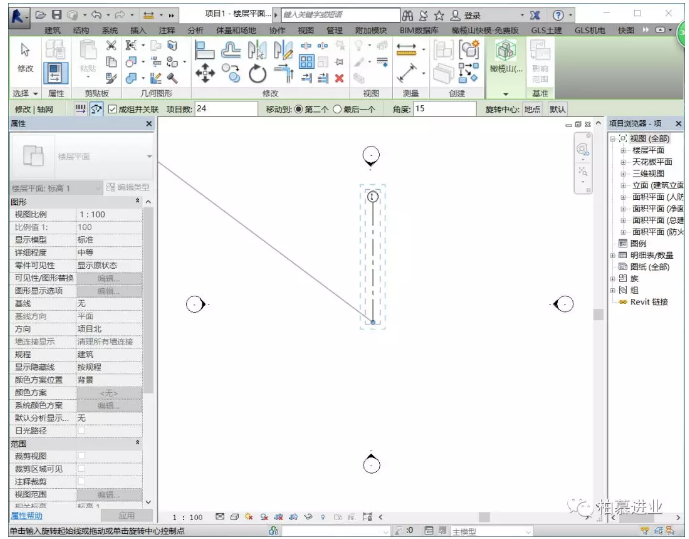Click the Help question mark icon
This screenshot has width=689, height=539.
tap(558, 15)
